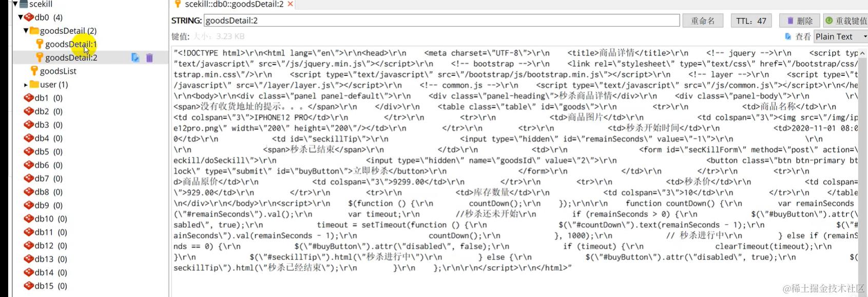Click the scekill server icon
Viewport: 868px width, 297px height.
click(x=24, y=4)
